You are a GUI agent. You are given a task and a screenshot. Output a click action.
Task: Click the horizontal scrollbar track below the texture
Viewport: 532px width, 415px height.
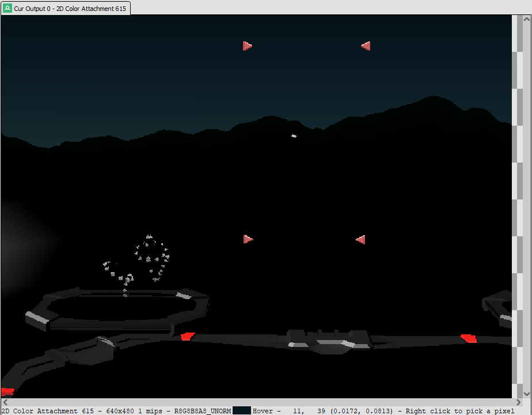coord(261,402)
